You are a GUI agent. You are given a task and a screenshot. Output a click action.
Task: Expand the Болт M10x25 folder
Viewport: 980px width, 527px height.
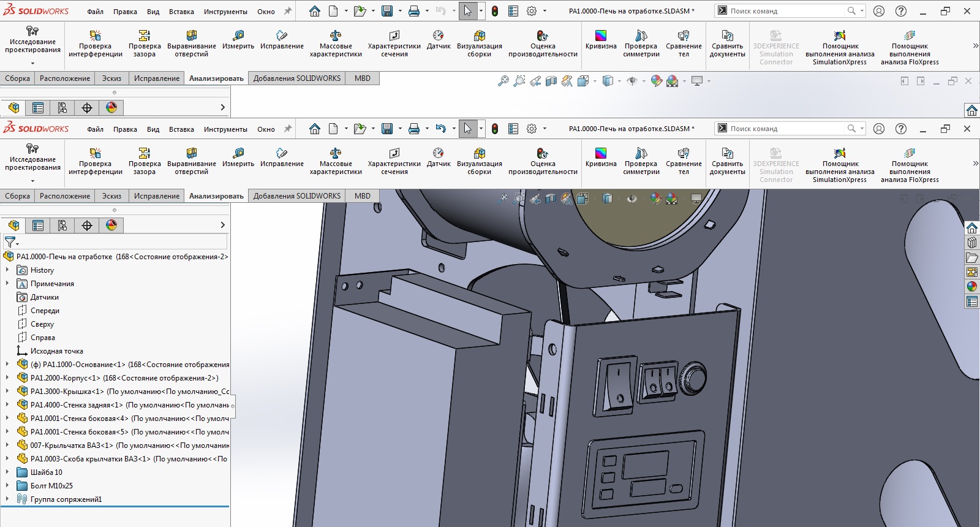7,486
